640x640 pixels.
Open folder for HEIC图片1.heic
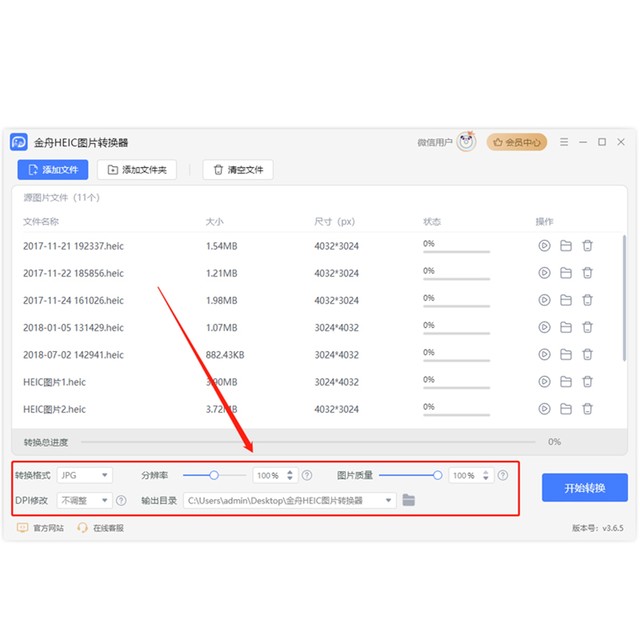pyautogui.click(x=566, y=382)
